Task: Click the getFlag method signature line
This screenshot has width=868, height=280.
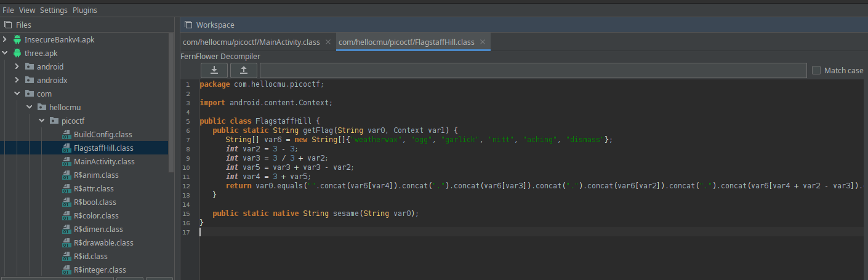Action: (336, 130)
